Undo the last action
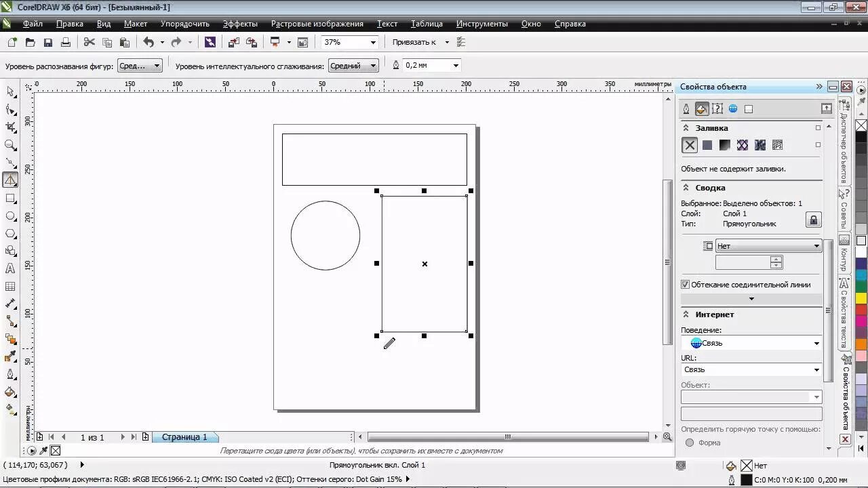The width and height of the screenshot is (868, 488). click(149, 42)
